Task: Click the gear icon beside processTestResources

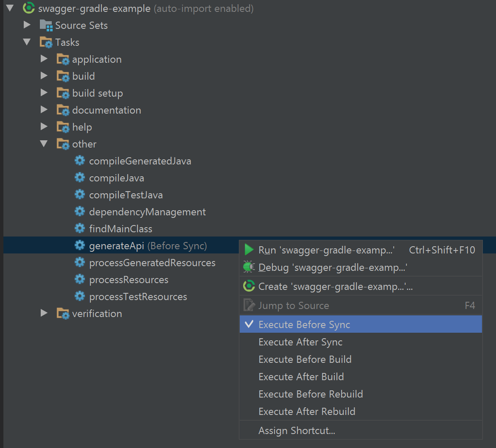Action: (x=80, y=297)
